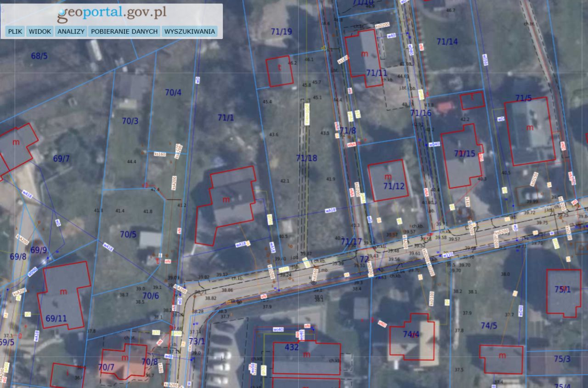The image size is (588, 388).
Task: Open the ANALIZY menu
Action: (71, 32)
